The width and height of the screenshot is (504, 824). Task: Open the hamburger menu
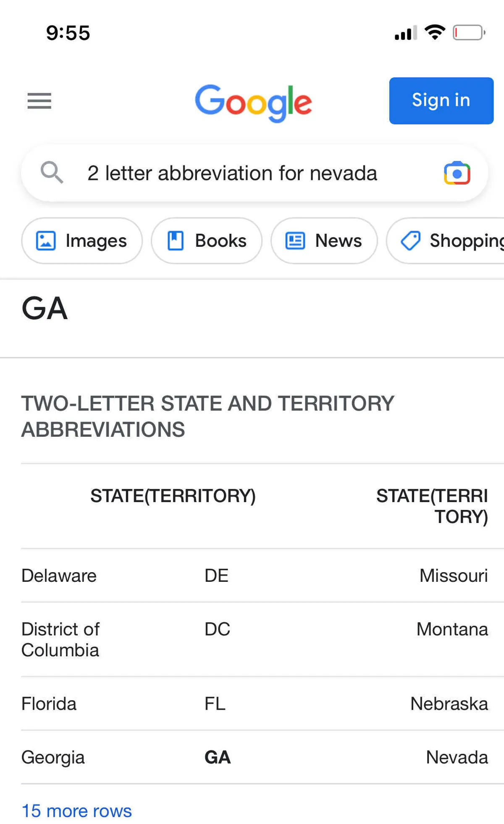click(x=39, y=101)
